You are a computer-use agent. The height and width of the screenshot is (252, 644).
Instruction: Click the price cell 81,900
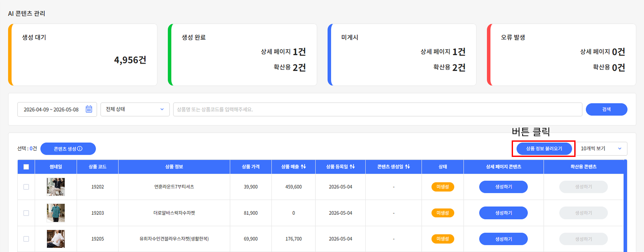(x=251, y=213)
